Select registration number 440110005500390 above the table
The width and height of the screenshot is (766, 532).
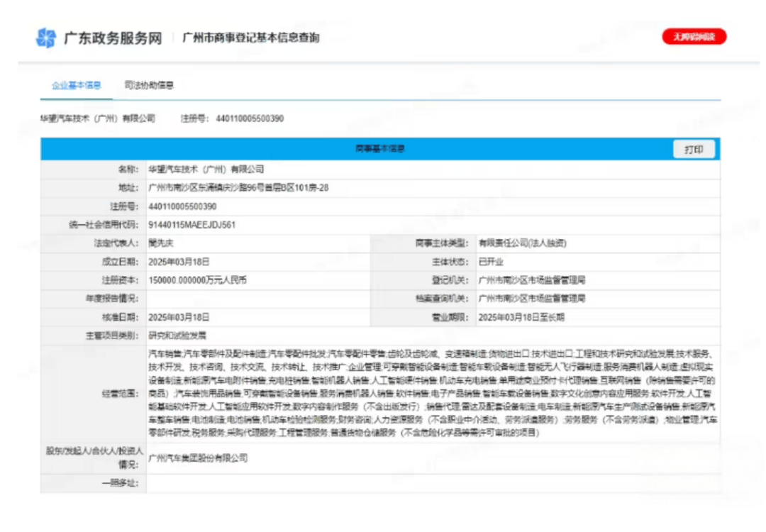[x=250, y=118]
